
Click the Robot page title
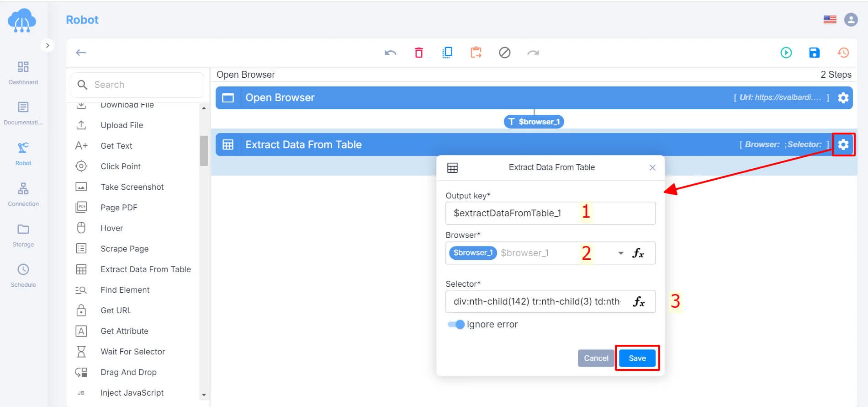82,20
